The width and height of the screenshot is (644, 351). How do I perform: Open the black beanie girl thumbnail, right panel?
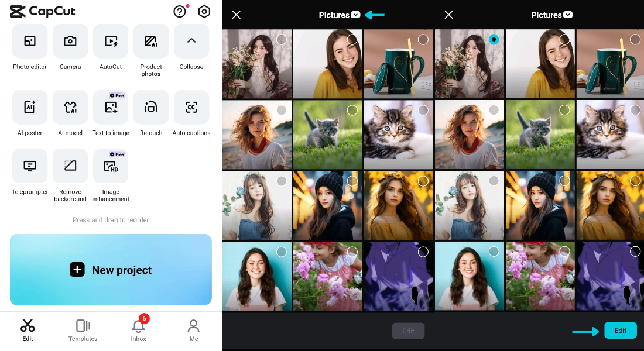540,205
